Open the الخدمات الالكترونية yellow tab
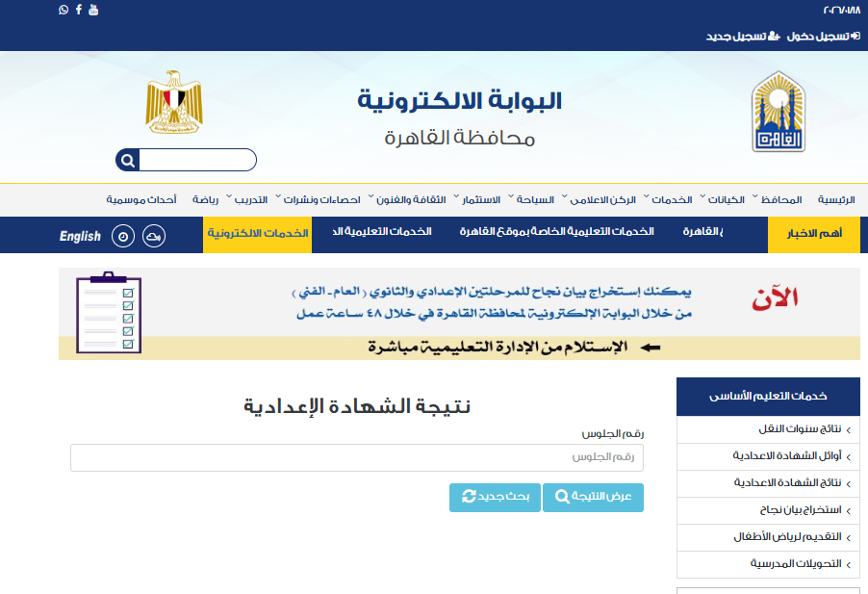The height and width of the screenshot is (594, 868). point(258,235)
